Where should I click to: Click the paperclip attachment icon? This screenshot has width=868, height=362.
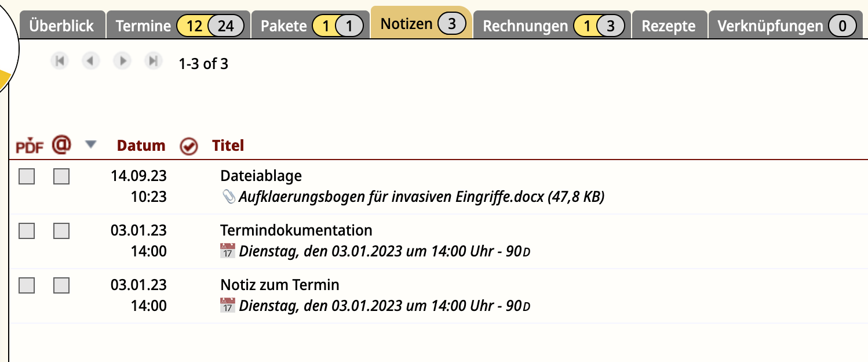pyautogui.click(x=228, y=197)
